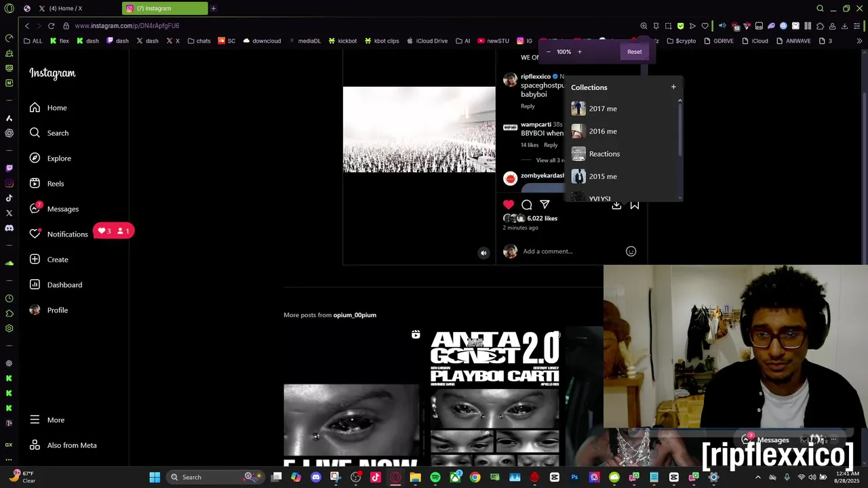868x488 pixels.
Task: Open the $crypto bookmarks folder
Action: tap(682, 41)
